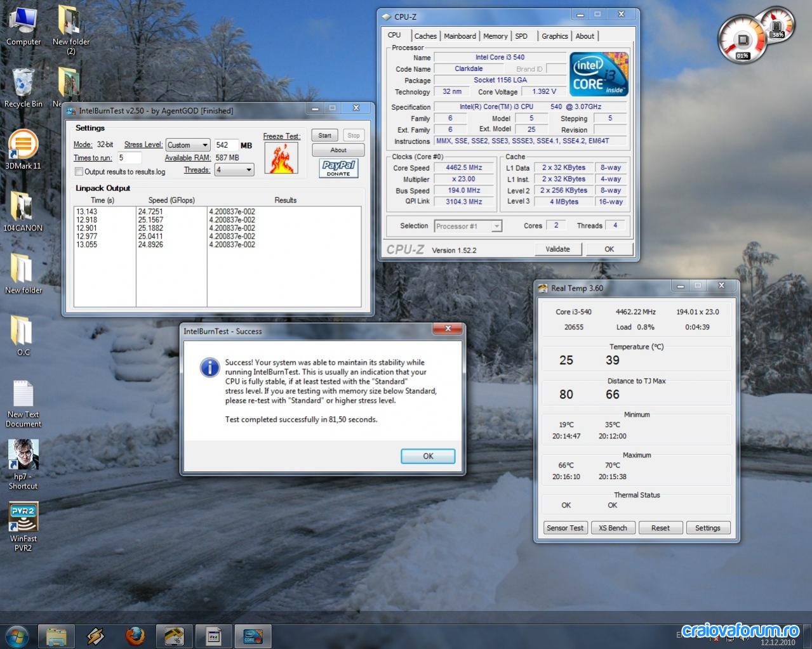
Task: Select the 3DMark 11 shortcut icon
Action: (x=23, y=149)
